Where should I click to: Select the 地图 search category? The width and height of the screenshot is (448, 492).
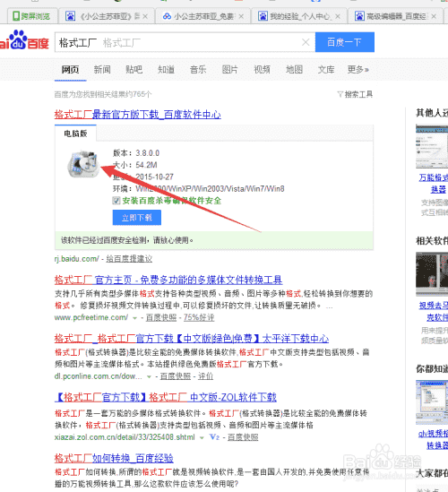click(294, 69)
